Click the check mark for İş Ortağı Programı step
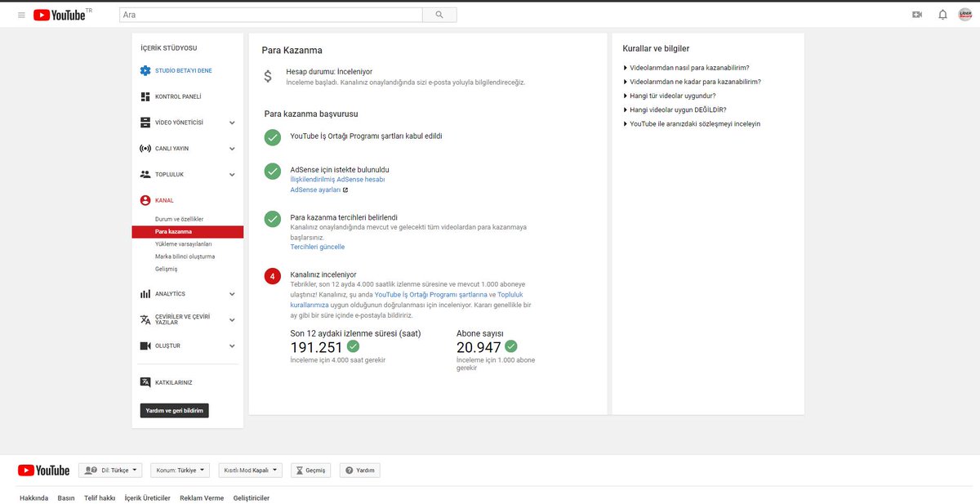 tap(273, 137)
